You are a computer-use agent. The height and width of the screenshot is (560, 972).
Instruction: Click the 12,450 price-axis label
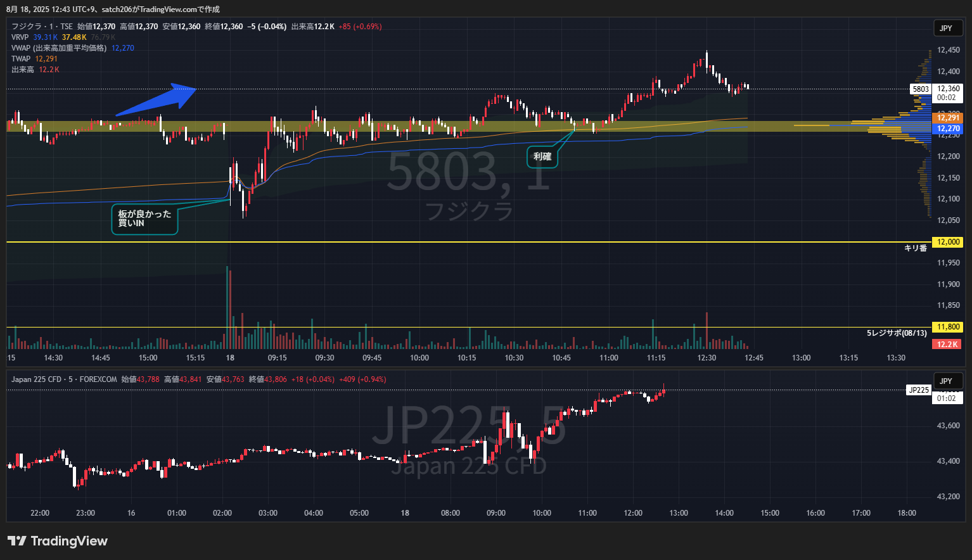[948, 51]
